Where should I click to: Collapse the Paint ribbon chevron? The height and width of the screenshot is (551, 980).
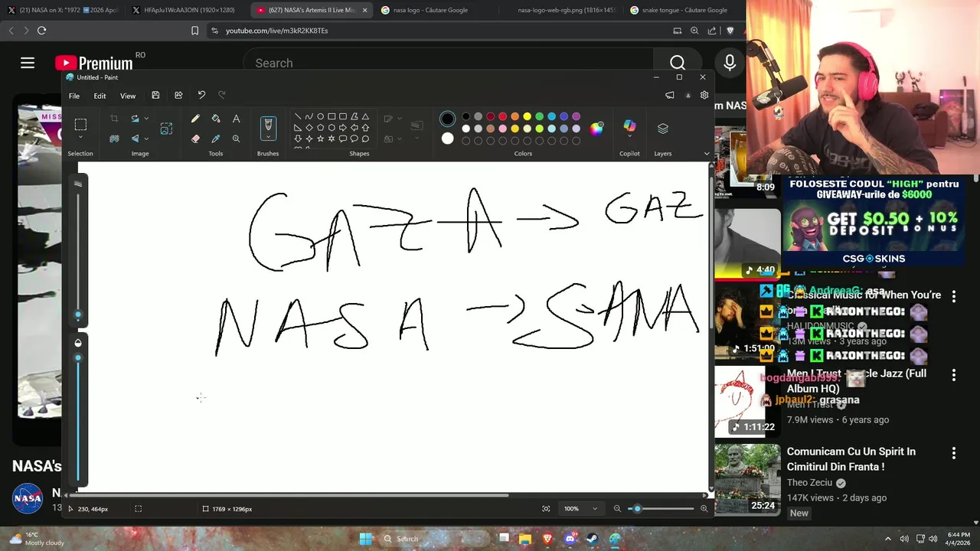(707, 154)
